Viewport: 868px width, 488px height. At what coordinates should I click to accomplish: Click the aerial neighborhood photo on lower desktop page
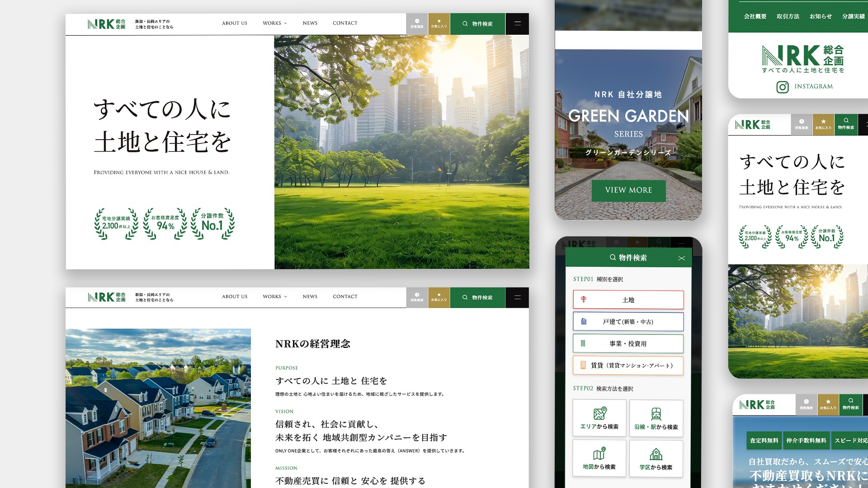tap(158, 408)
